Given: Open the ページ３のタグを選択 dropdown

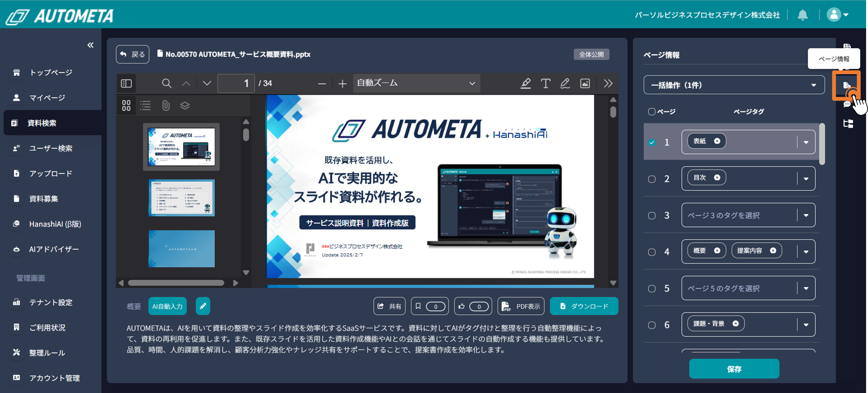Looking at the screenshot, I should coord(748,215).
